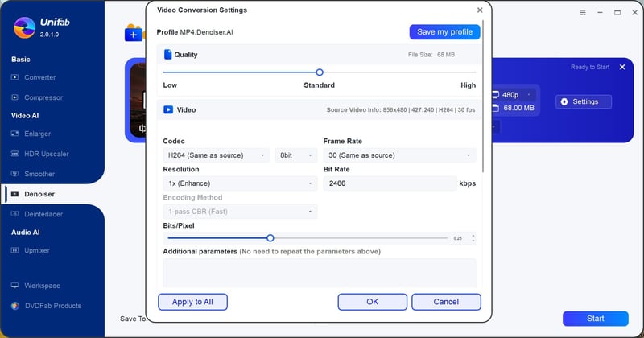The height and width of the screenshot is (338, 644).
Task: Expand the Frame Rate dropdown
Action: click(x=398, y=155)
